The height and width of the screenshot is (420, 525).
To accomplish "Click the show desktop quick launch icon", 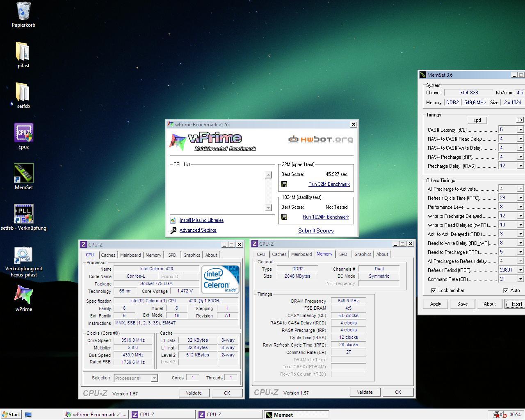I will pyautogui.click(x=28, y=415).
